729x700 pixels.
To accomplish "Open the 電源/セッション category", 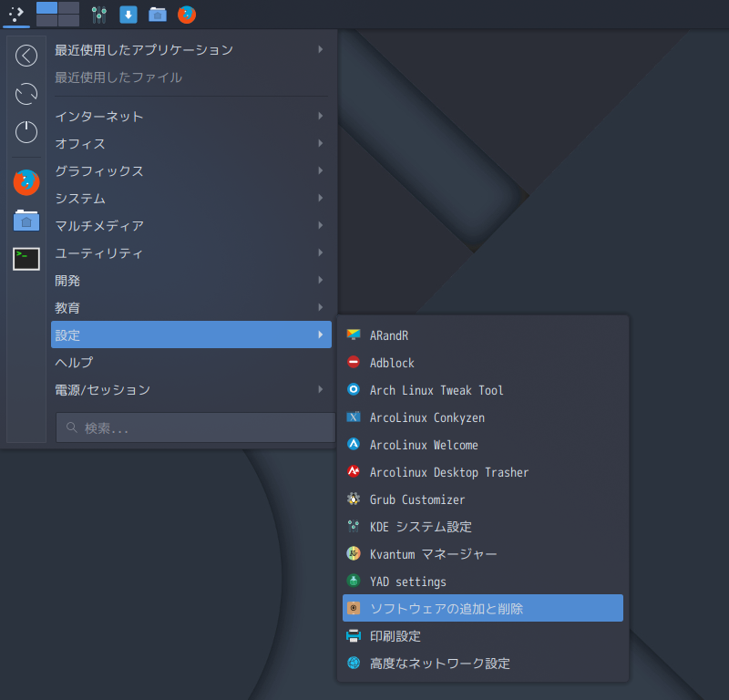I will click(x=191, y=390).
